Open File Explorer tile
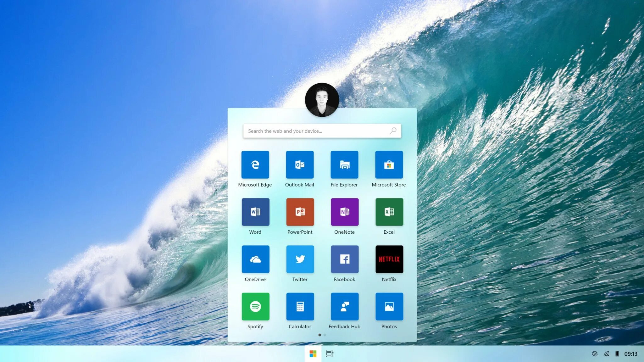This screenshot has width=644, height=362. point(344,164)
